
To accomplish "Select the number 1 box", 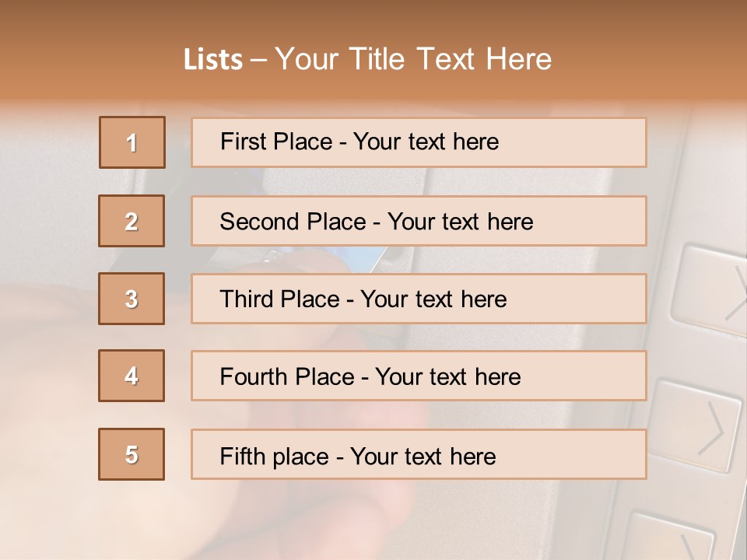I will 132,142.
